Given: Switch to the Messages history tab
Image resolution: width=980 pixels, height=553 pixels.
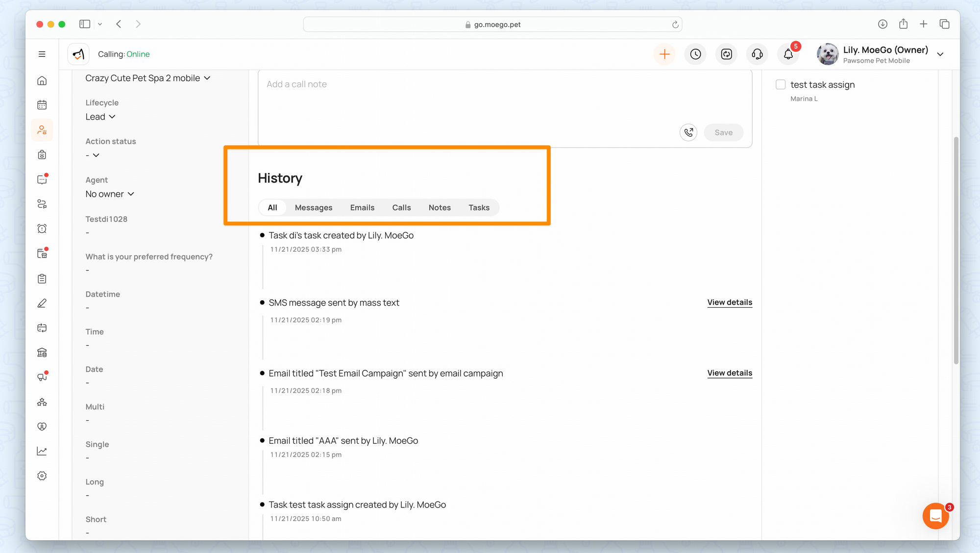Looking at the screenshot, I should coord(313,208).
